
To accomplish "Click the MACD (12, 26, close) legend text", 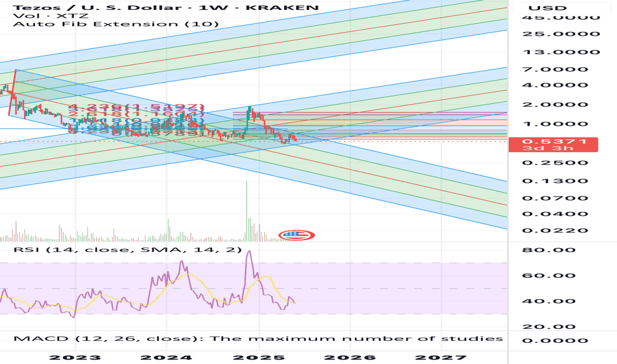I will [258, 338].
